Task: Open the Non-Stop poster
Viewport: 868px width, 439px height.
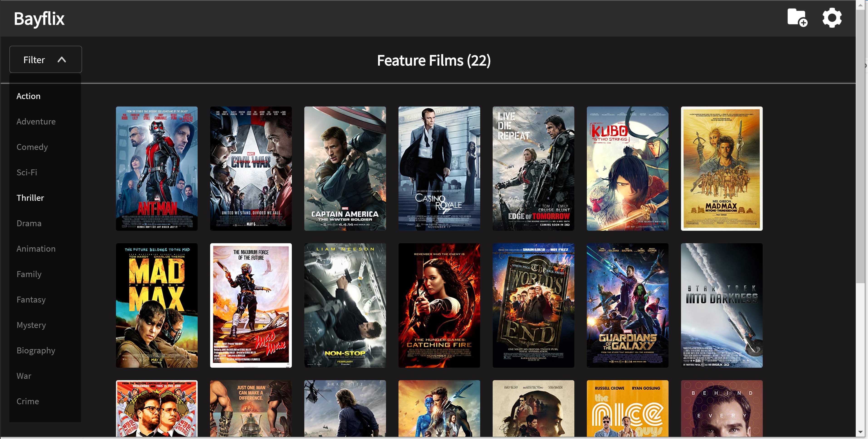Action: [345, 305]
